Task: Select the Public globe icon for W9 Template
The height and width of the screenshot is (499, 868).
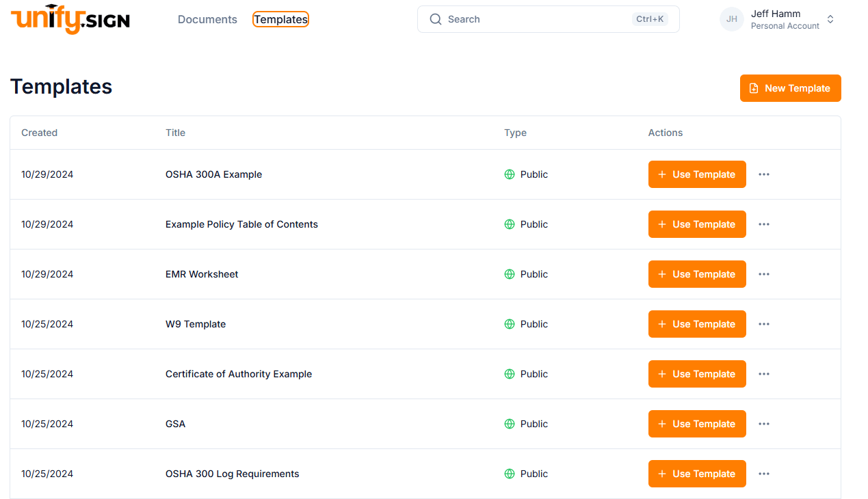Action: click(x=509, y=324)
